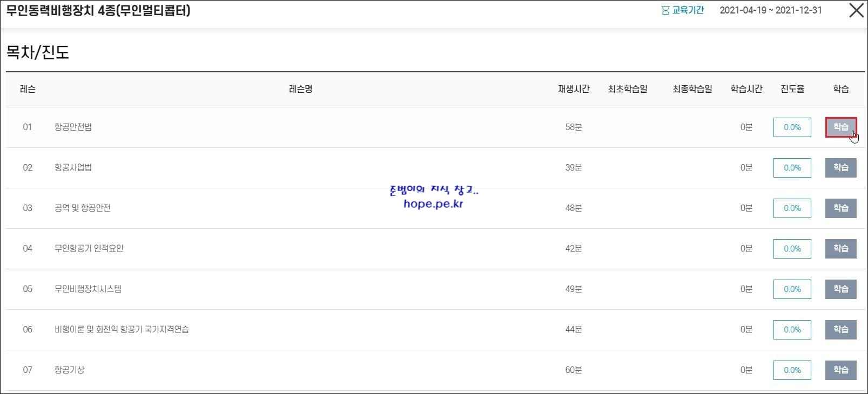This screenshot has height=394, width=868.
Task: Select the 항공안전법 lesson title
Action: point(73,127)
